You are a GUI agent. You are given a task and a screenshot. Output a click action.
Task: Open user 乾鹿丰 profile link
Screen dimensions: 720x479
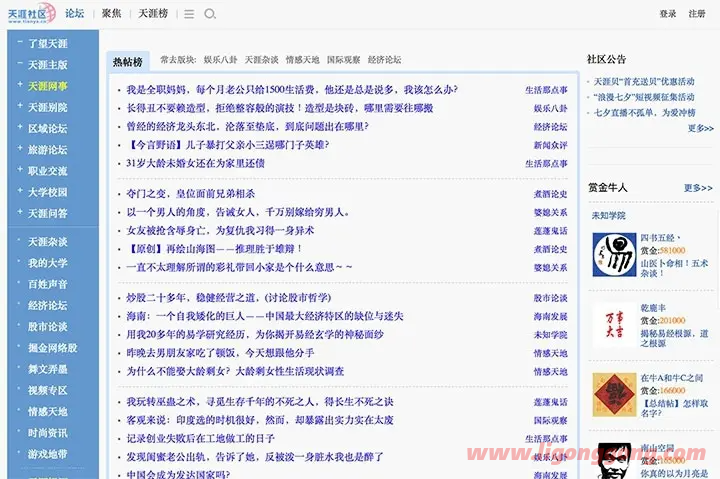click(x=653, y=308)
